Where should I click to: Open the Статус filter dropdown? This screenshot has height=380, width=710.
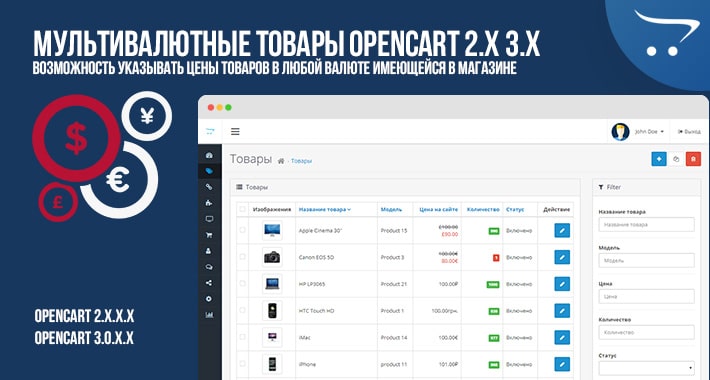coord(646,368)
